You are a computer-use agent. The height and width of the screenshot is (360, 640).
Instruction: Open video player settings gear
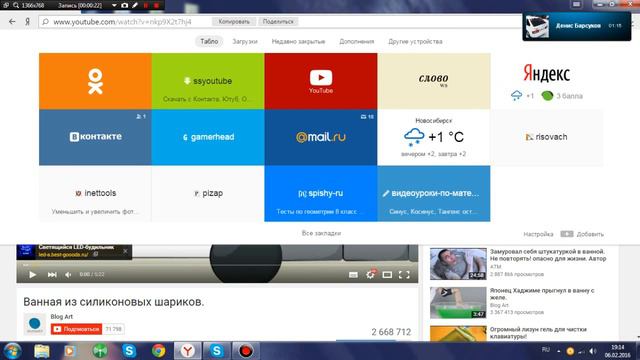coord(370,274)
